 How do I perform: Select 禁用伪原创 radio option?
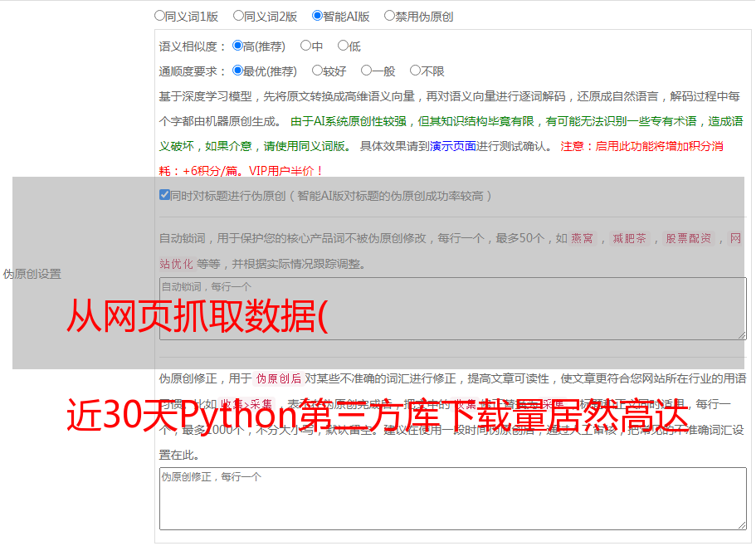click(x=389, y=16)
